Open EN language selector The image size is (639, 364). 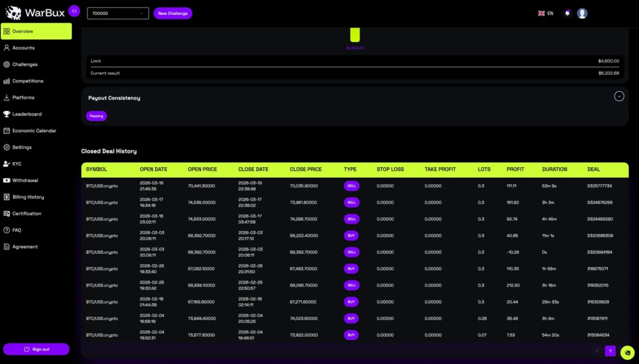(x=550, y=14)
